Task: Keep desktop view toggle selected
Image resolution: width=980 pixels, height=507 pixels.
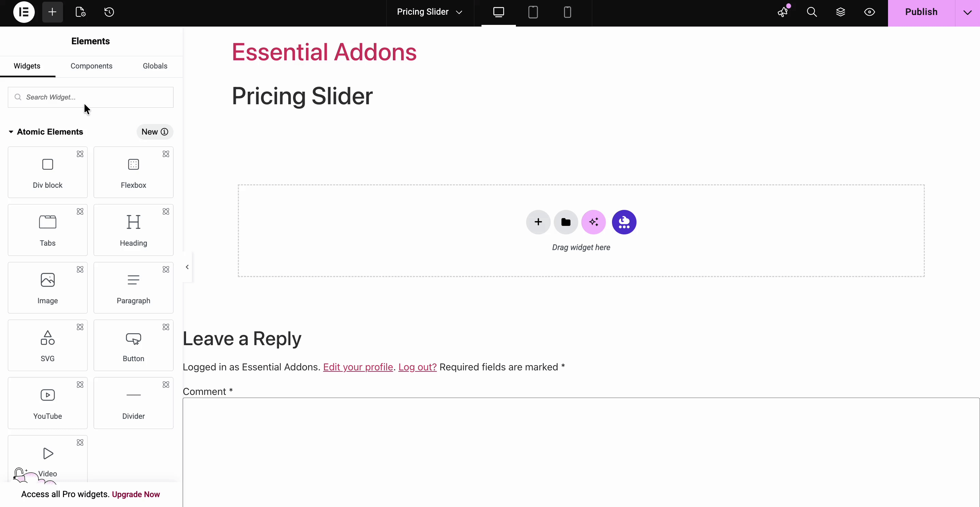Action: [x=499, y=12]
